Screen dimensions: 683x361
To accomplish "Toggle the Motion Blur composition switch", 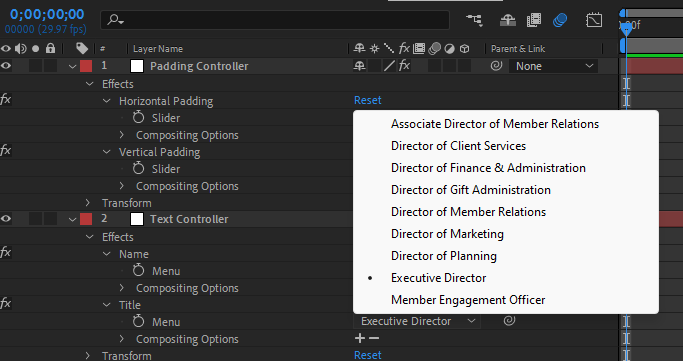I will pyautogui.click(x=560, y=20).
